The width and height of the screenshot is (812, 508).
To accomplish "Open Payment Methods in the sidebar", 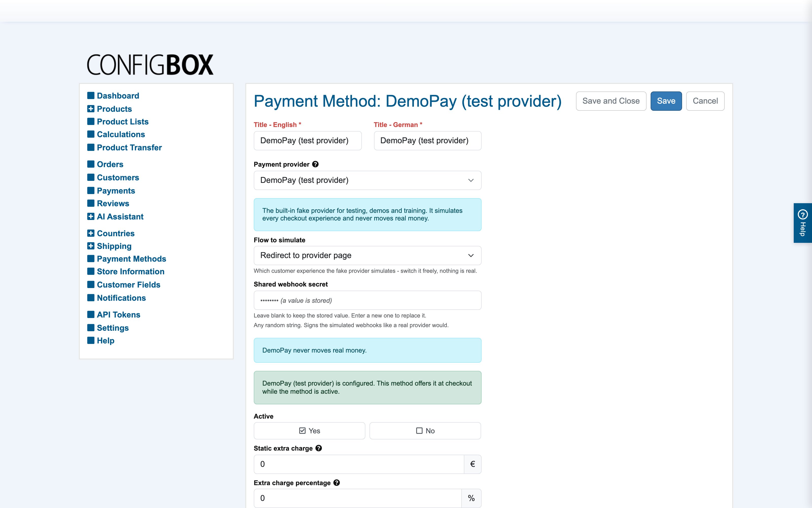I will (x=131, y=259).
